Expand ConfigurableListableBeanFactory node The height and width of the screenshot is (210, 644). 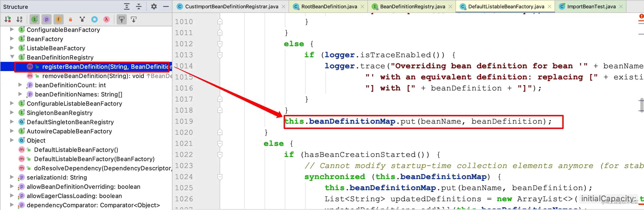click(12, 103)
